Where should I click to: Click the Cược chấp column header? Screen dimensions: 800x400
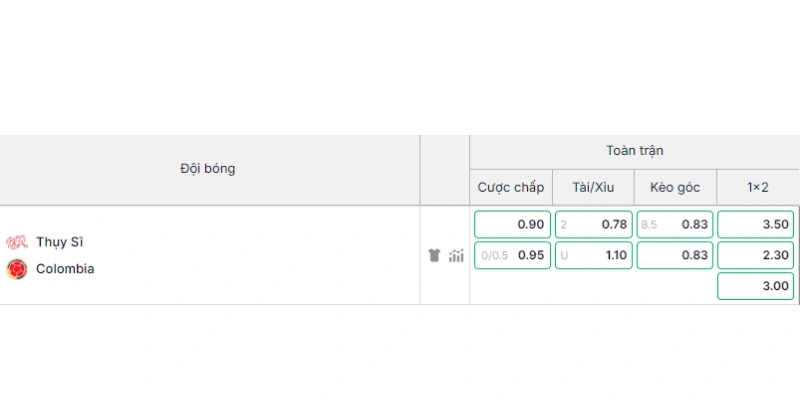point(511,187)
